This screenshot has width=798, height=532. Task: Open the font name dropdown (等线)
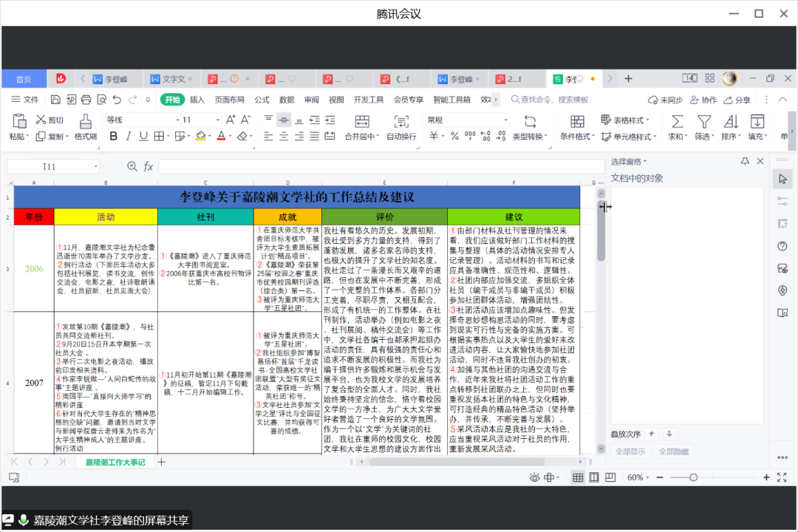(177, 120)
